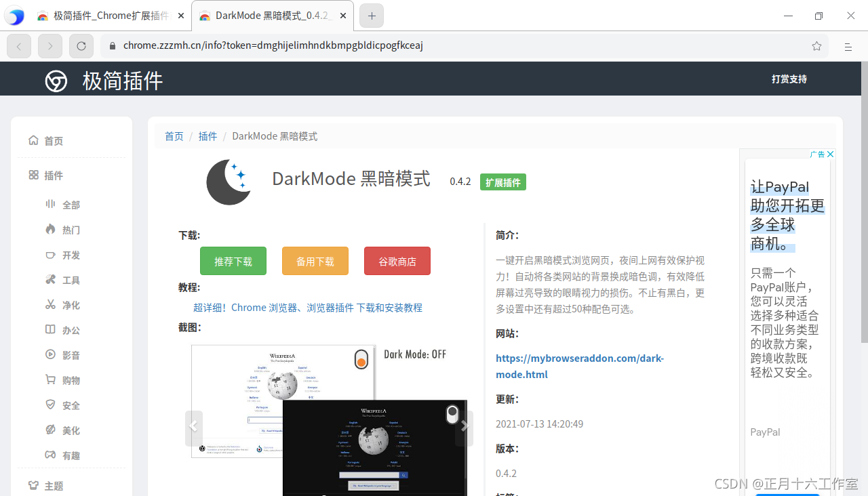Open the browser hamburger menu
The image size is (868, 496).
(848, 47)
